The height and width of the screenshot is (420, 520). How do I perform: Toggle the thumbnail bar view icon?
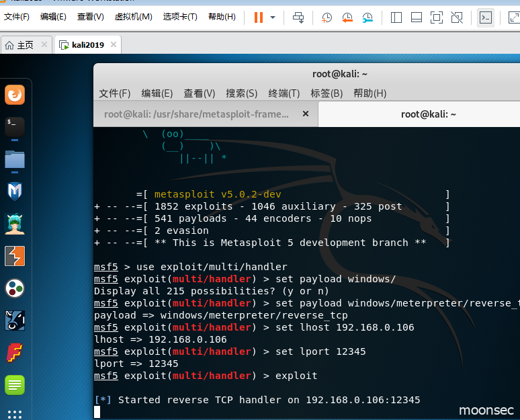pos(416,17)
